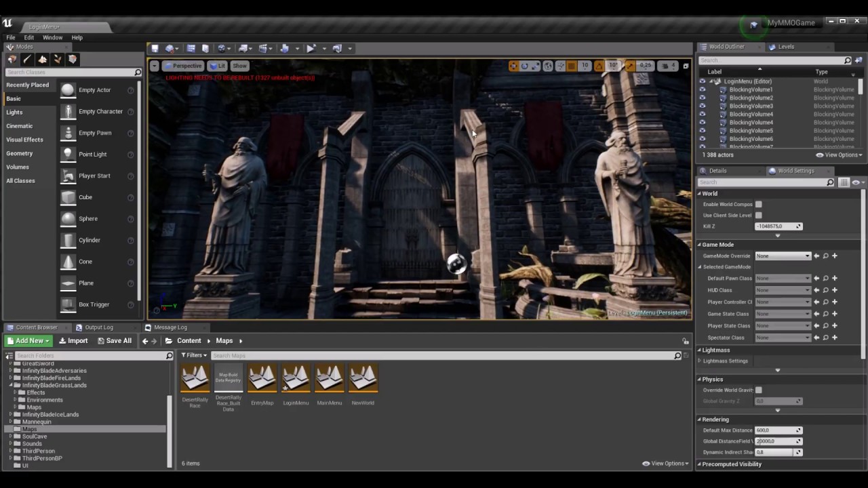Viewport: 868px width, 488px height.
Task: Maximize or restore the viewport icon
Action: pyautogui.click(x=686, y=66)
